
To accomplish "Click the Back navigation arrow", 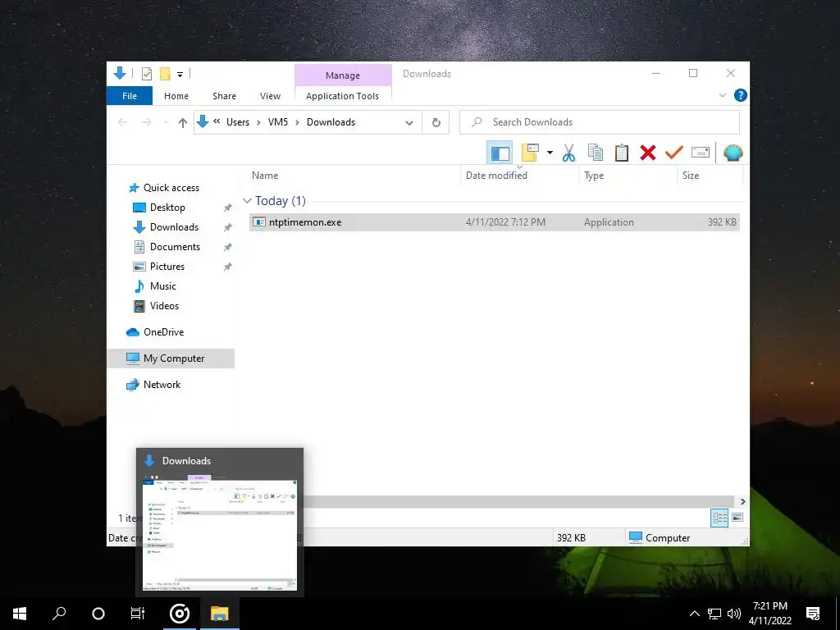I will (x=122, y=123).
